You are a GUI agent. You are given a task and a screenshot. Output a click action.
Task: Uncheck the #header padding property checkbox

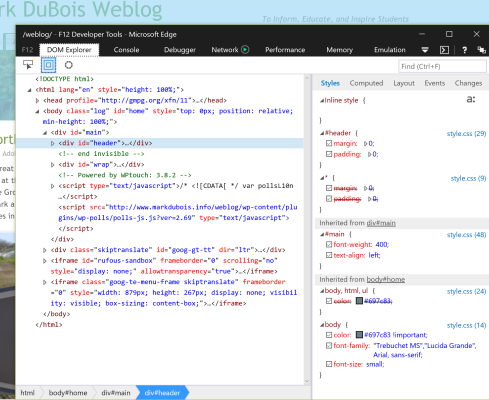(x=329, y=154)
